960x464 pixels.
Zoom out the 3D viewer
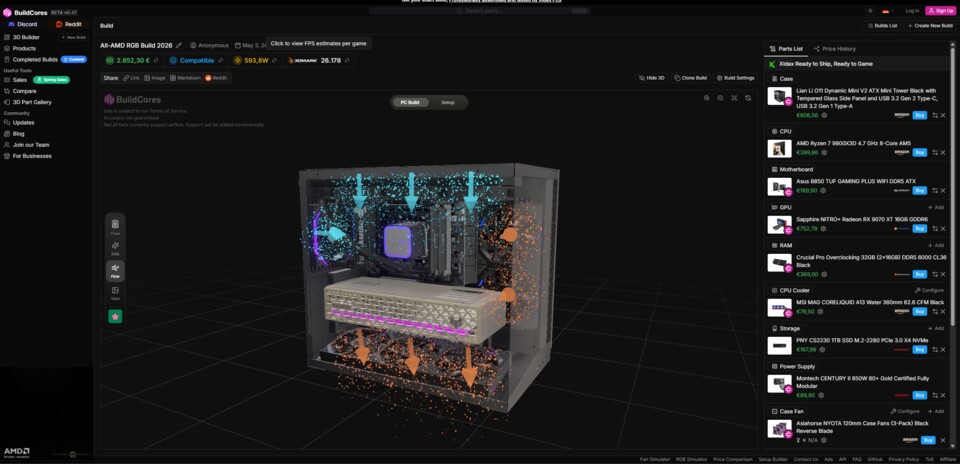721,98
